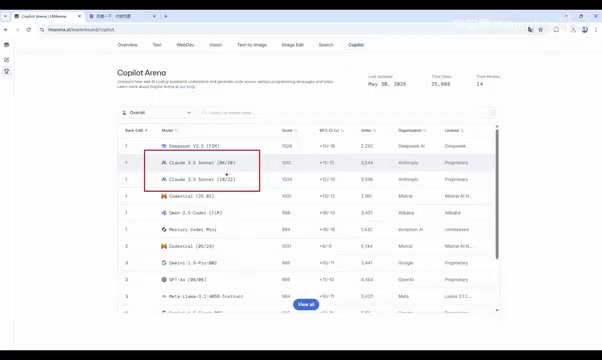Open the Overall category dropdown
This screenshot has width=602, height=360.
point(157,112)
